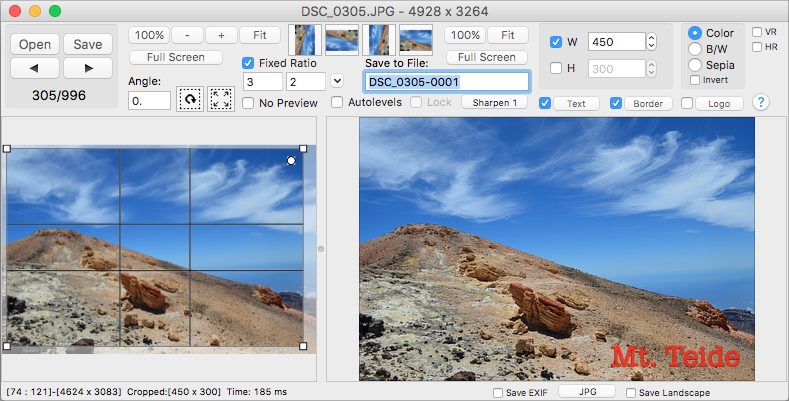
Task: Click the preview pane 100% button
Action: coord(465,35)
